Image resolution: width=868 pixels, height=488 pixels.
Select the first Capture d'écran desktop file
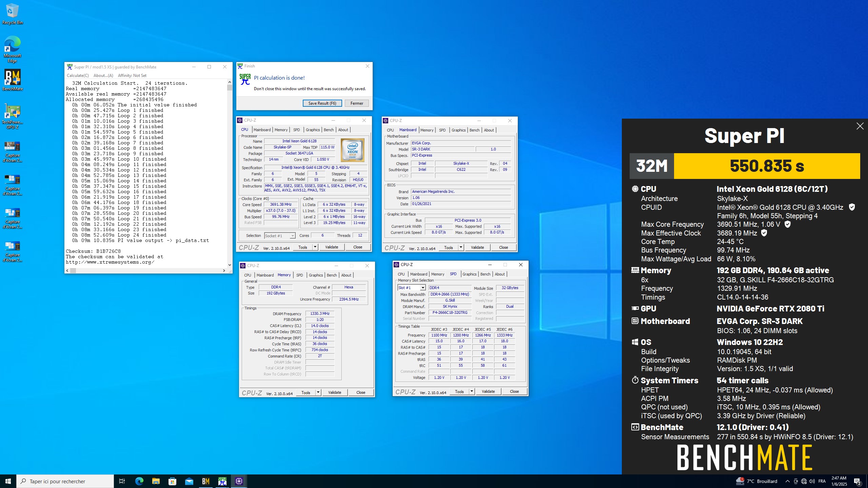[12, 151]
